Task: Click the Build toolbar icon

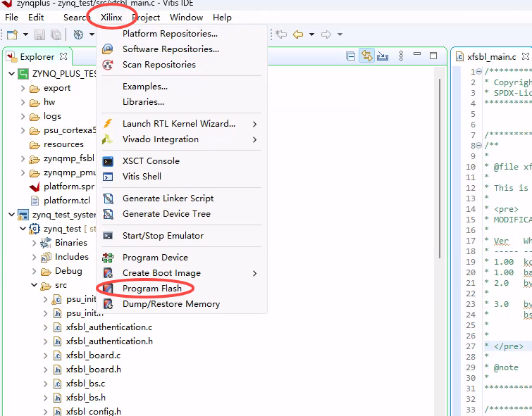Action: pyautogui.click(x=78, y=34)
